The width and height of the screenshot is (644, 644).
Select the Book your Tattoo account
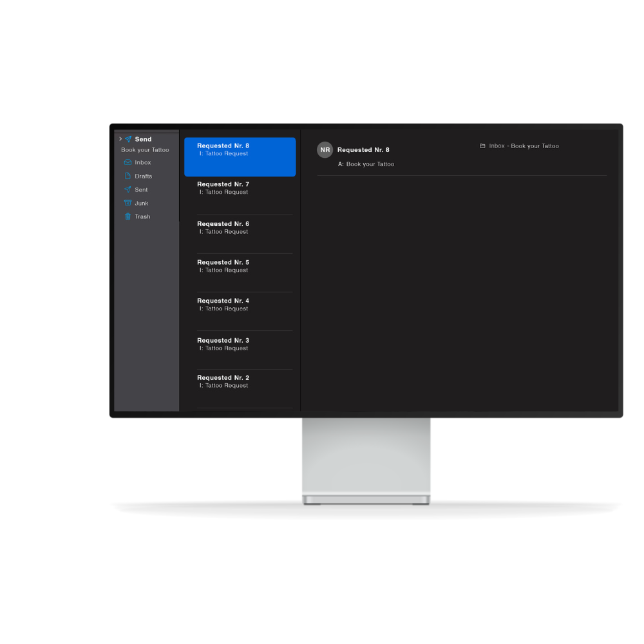[145, 150]
